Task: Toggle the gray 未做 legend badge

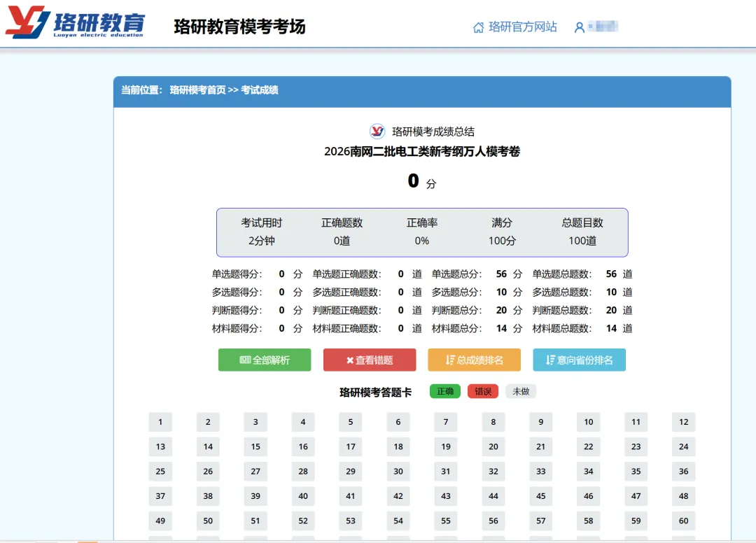Action: click(520, 391)
